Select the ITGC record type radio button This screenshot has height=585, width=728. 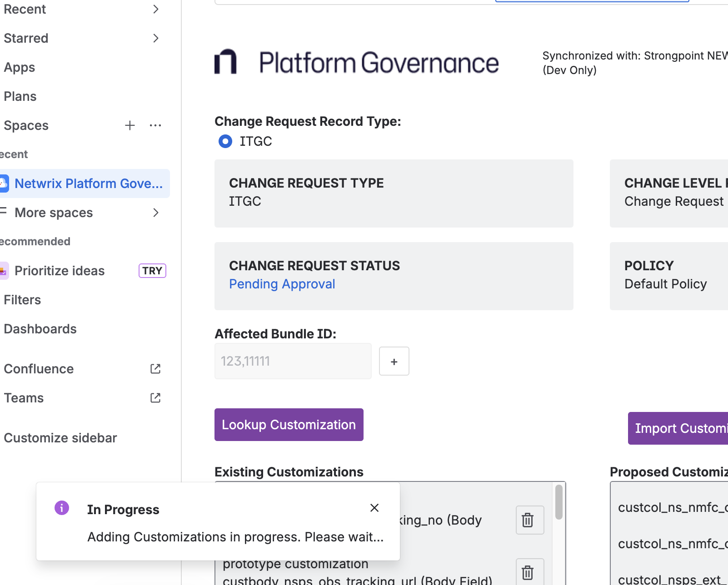pyautogui.click(x=225, y=141)
